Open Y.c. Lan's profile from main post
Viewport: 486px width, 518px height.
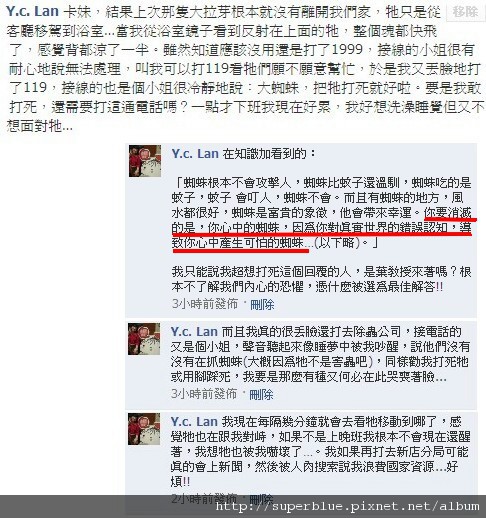tap(32, 12)
